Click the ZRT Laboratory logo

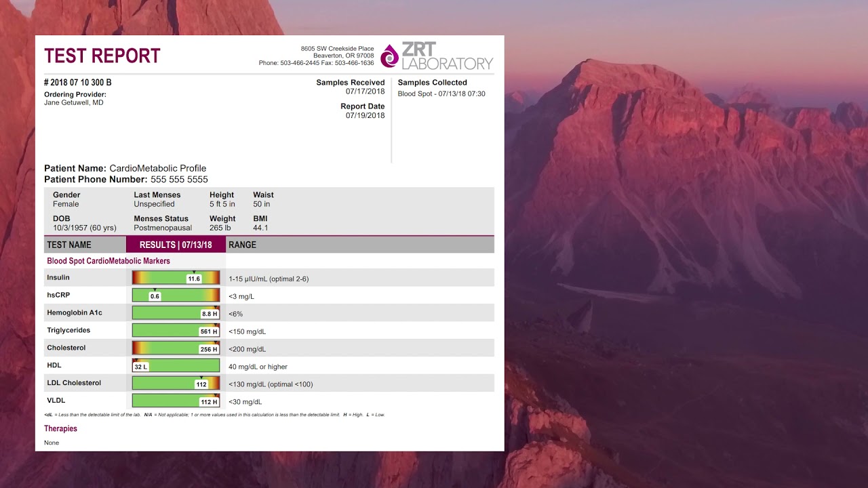coord(437,56)
